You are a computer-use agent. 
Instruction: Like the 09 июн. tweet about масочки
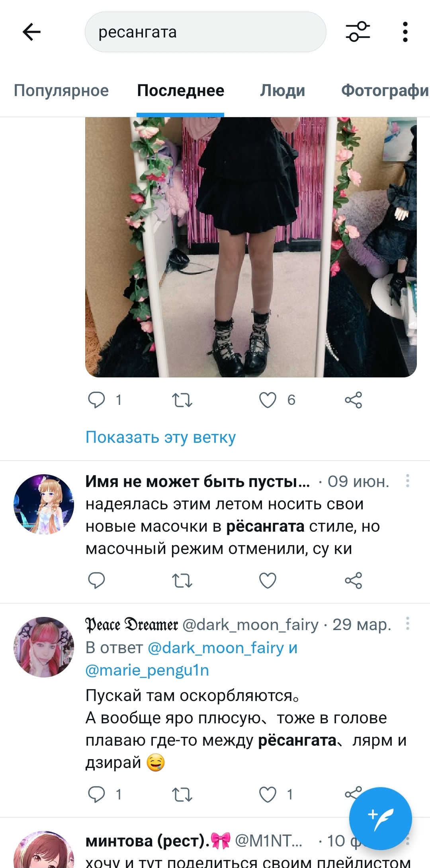coord(268,580)
